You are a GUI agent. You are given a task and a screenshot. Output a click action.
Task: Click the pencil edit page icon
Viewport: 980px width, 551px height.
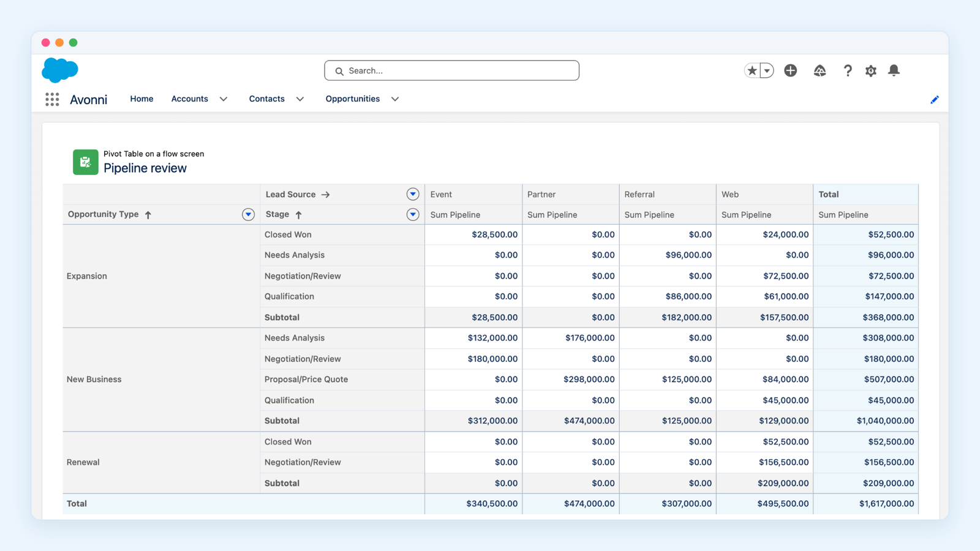tap(935, 99)
